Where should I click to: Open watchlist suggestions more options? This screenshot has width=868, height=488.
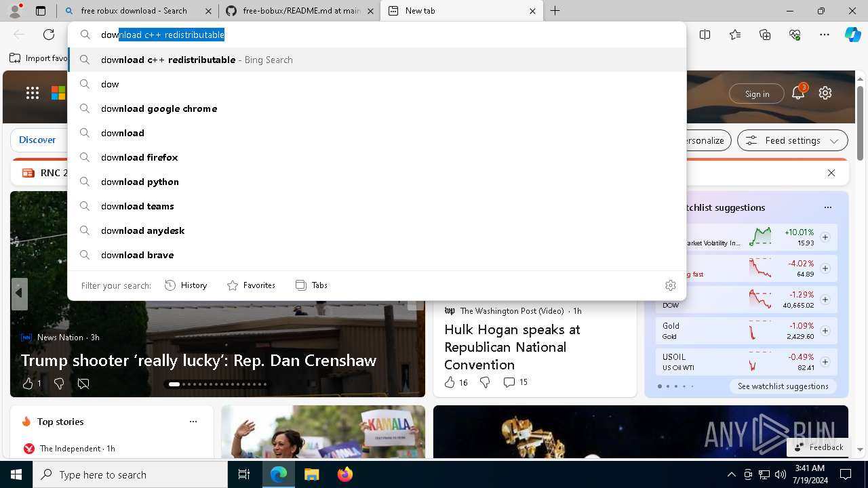[827, 207]
